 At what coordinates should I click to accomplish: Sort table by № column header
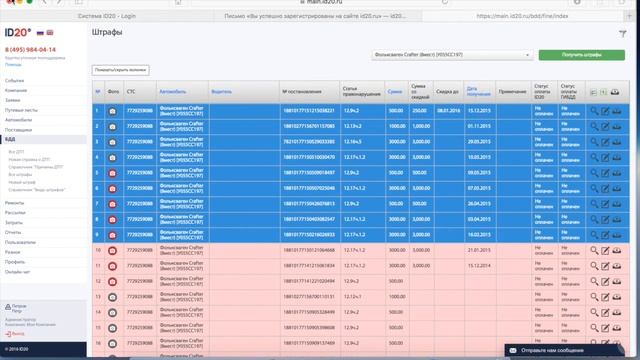tap(98, 92)
